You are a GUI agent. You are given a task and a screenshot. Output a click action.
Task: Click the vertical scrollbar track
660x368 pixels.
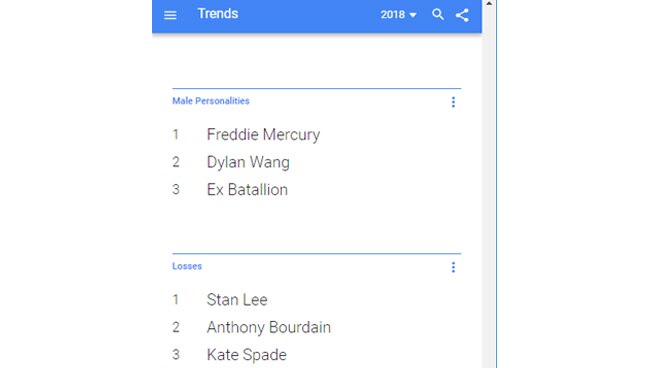pos(489,188)
